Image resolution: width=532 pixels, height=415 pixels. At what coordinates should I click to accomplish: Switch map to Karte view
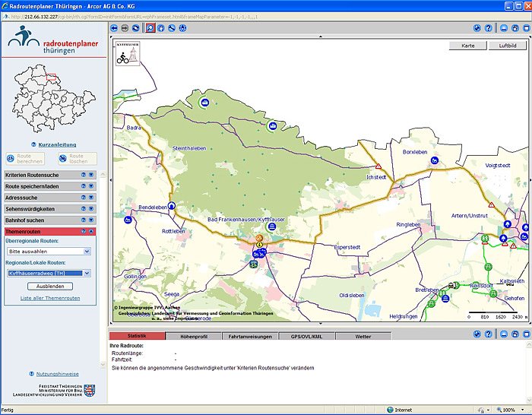[x=468, y=46]
